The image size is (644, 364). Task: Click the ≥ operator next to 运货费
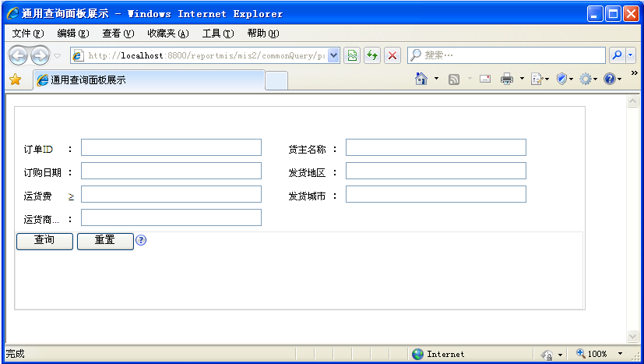(x=71, y=197)
